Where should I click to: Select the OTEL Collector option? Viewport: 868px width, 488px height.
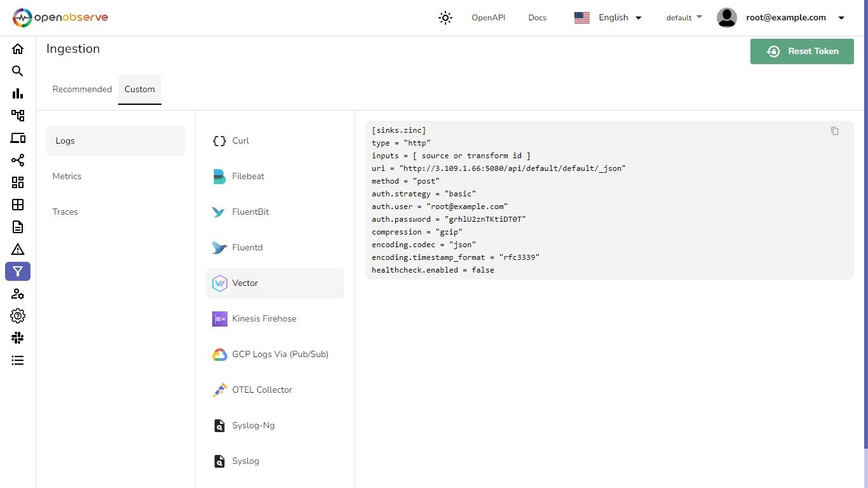tap(262, 390)
